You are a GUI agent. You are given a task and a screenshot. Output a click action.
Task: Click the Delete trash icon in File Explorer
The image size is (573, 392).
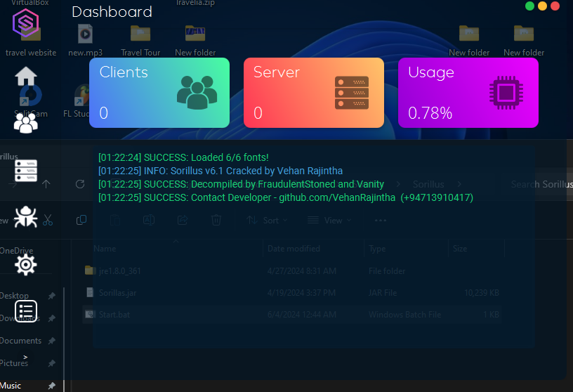[x=216, y=220]
